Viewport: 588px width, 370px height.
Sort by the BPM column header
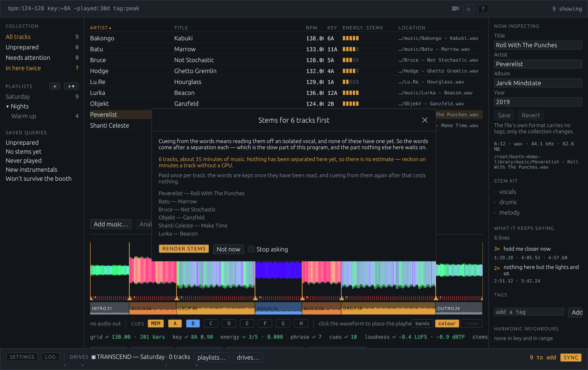(311, 28)
